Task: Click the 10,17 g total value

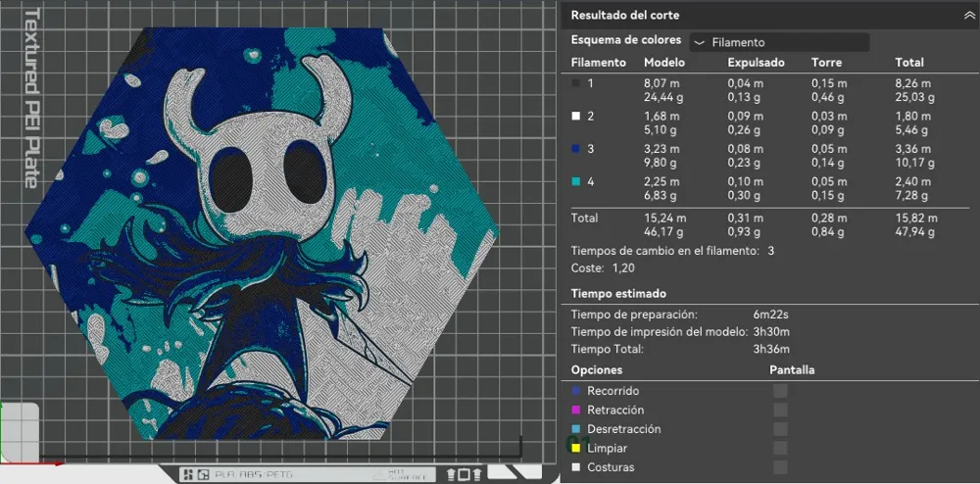Action: (x=914, y=164)
